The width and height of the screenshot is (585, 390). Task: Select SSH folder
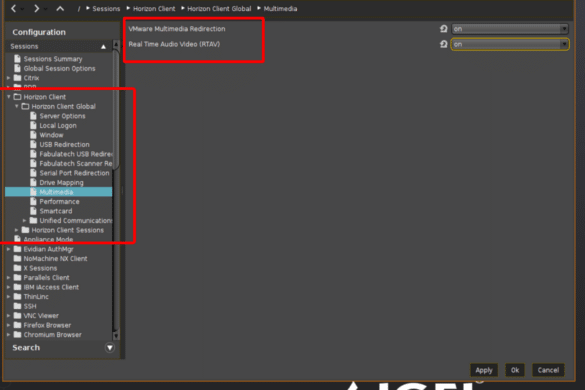[30, 306]
